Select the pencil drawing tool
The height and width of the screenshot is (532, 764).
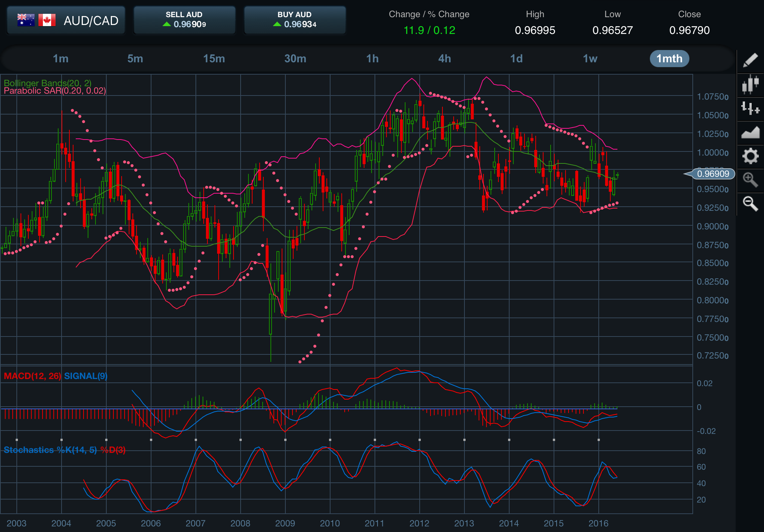point(750,60)
